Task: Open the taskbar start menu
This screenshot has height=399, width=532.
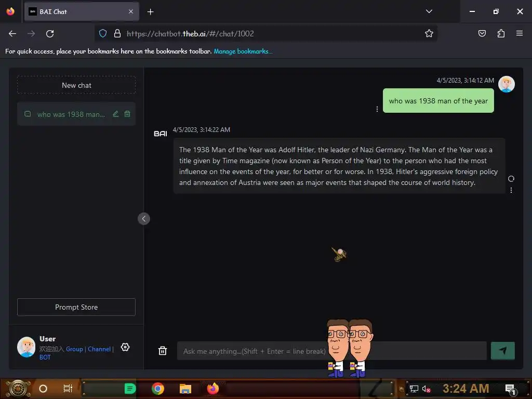Action: (x=18, y=389)
